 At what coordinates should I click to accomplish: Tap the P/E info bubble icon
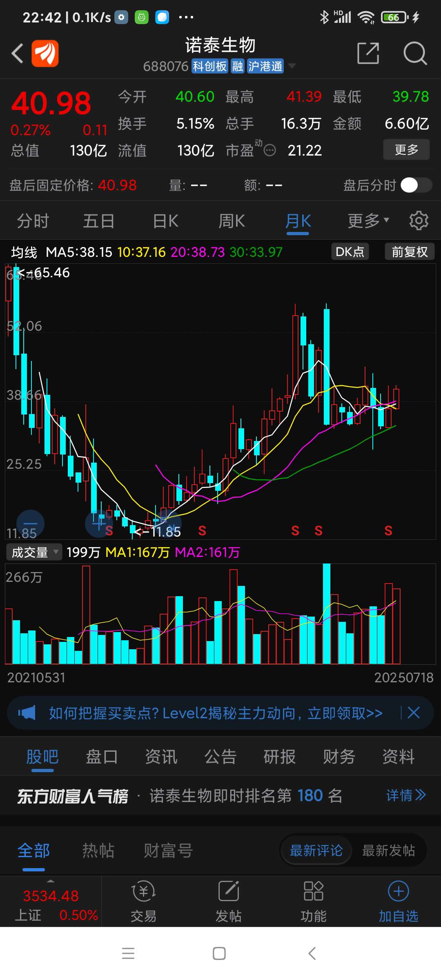(269, 151)
